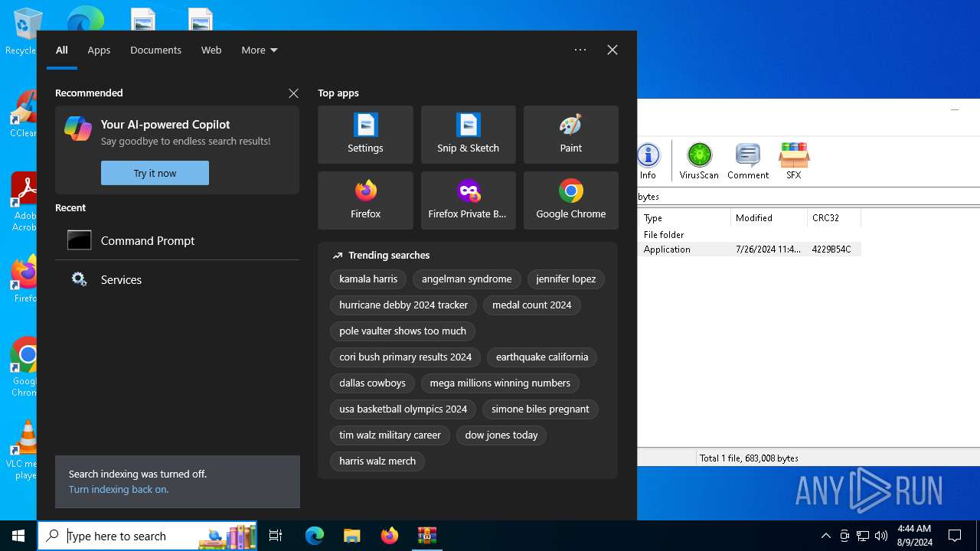The height and width of the screenshot is (551, 980).
Task: Open notification center icon
Action: coord(955,536)
